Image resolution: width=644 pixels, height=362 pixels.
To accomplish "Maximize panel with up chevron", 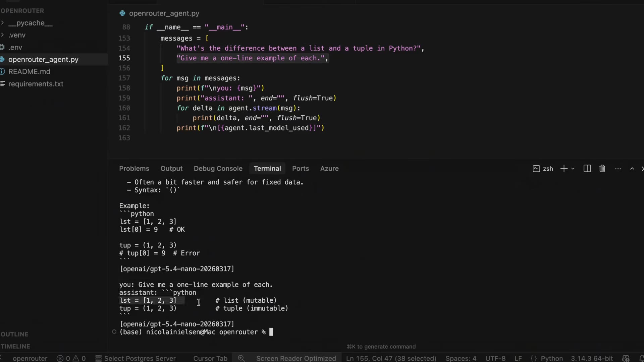I will click(x=632, y=169).
